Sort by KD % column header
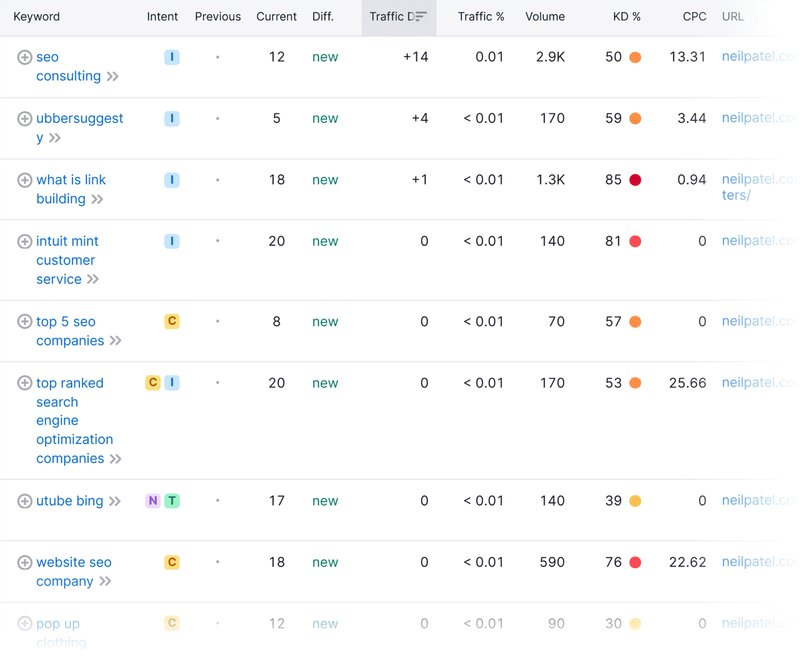Image resolution: width=812 pixels, height=667 pixels. (626, 17)
